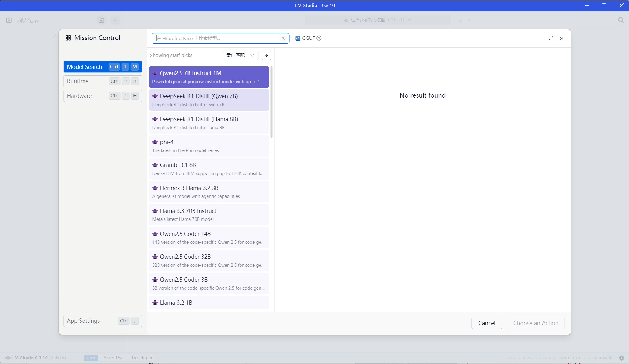Close the Mission Control dialog

(x=562, y=39)
